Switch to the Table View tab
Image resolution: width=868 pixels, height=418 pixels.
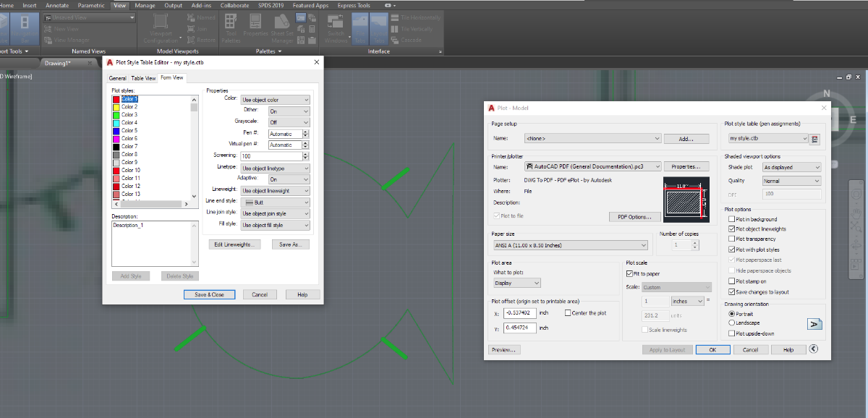143,78
